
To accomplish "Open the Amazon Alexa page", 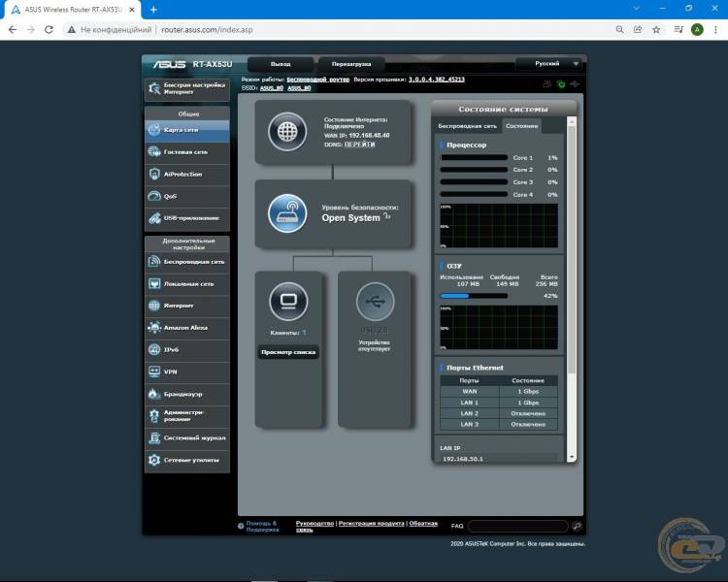I will [187, 328].
